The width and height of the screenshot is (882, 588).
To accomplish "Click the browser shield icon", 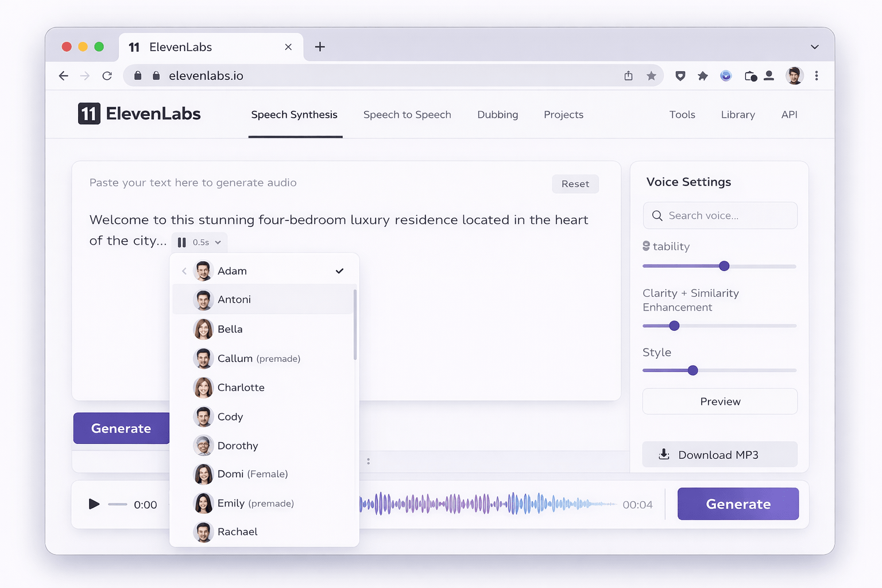I will [680, 75].
